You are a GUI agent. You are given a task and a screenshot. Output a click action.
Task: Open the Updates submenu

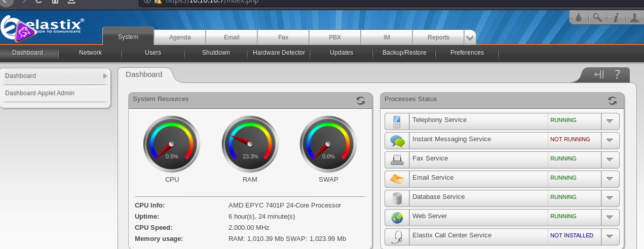click(x=342, y=53)
